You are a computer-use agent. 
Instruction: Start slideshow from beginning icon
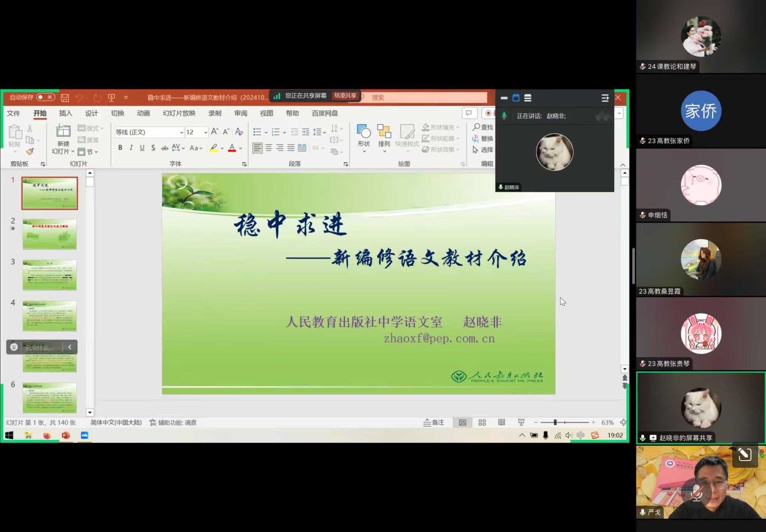click(x=111, y=98)
